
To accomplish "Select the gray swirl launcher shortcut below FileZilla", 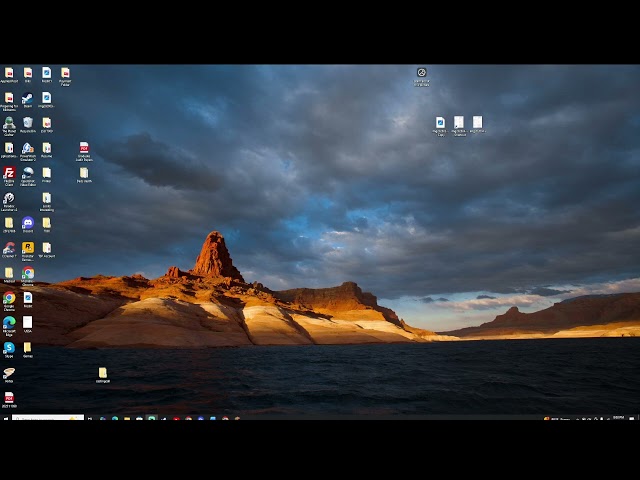I will 9,201.
